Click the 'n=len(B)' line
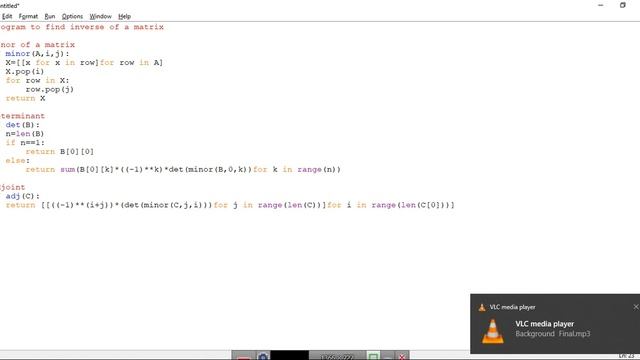640x360 pixels. point(24,134)
